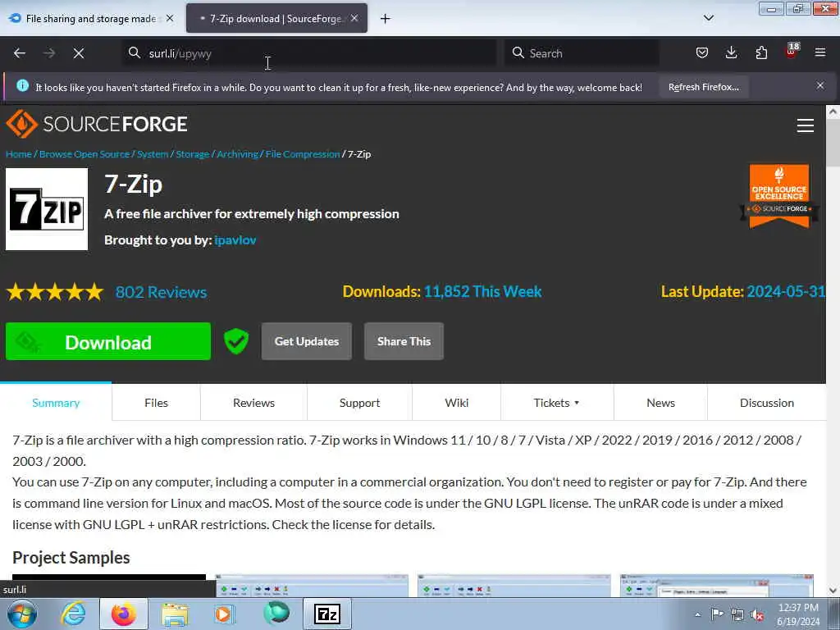The height and width of the screenshot is (630, 840).
Task: Stop loading the page
Action: pos(79,53)
